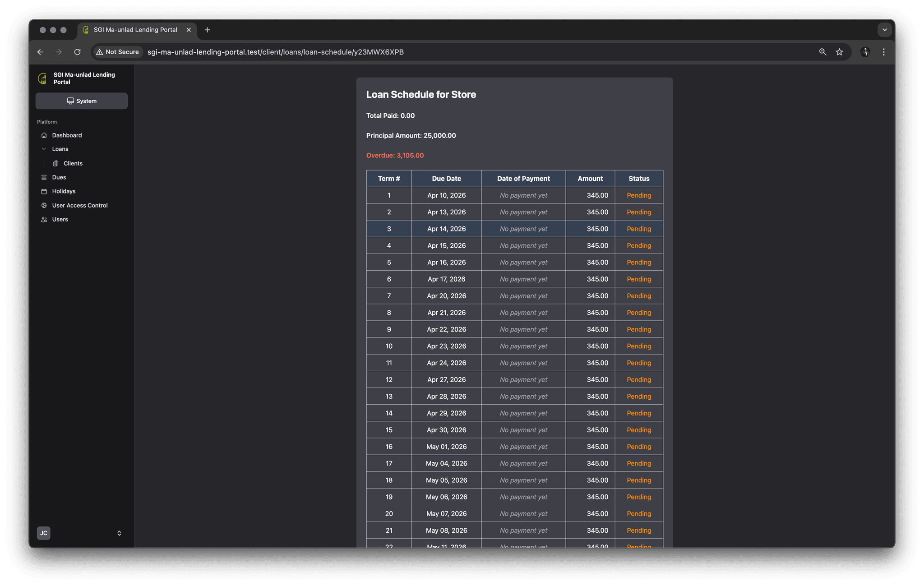Screen dimensions: 924x586
Task: Open the Dashboard home icon
Action: click(44, 135)
